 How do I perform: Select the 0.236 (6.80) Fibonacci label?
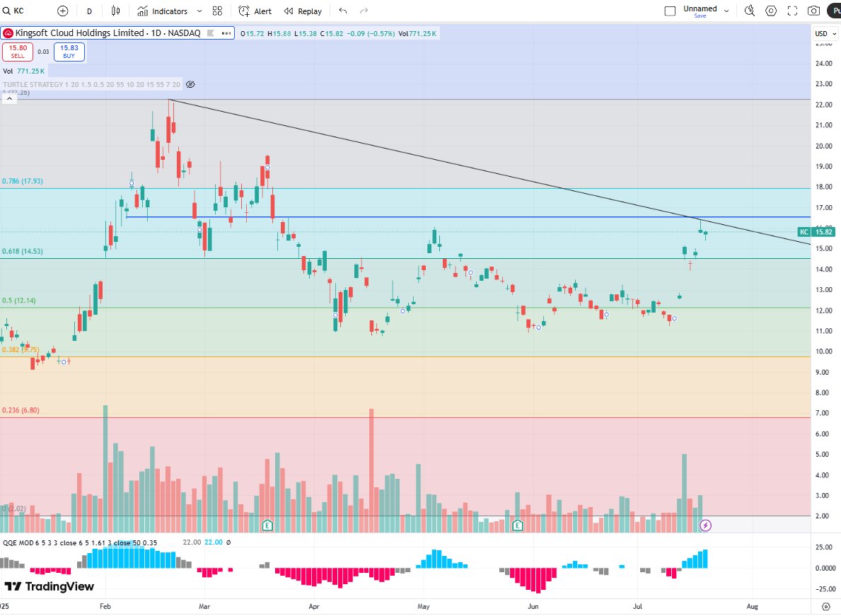point(21,410)
